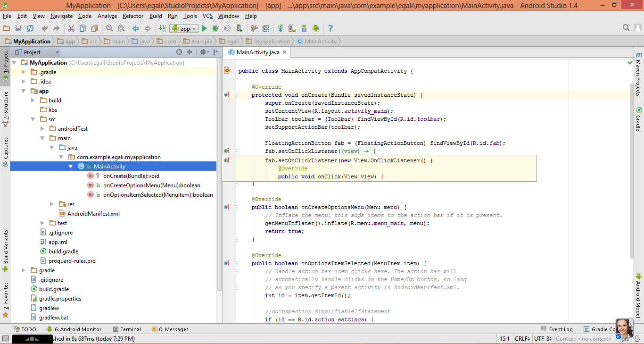Viewport: 644px width, 344px height.
Task: Open the Event Log
Action: pyautogui.click(x=556, y=329)
